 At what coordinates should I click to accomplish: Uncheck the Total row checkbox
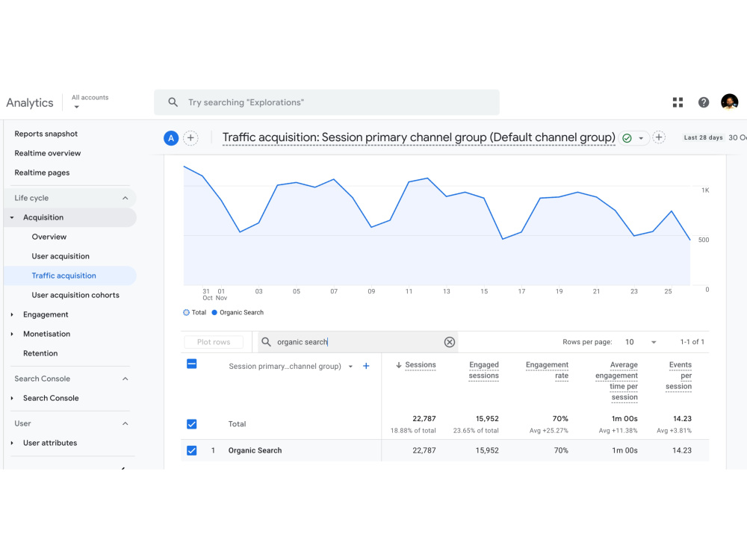click(191, 424)
